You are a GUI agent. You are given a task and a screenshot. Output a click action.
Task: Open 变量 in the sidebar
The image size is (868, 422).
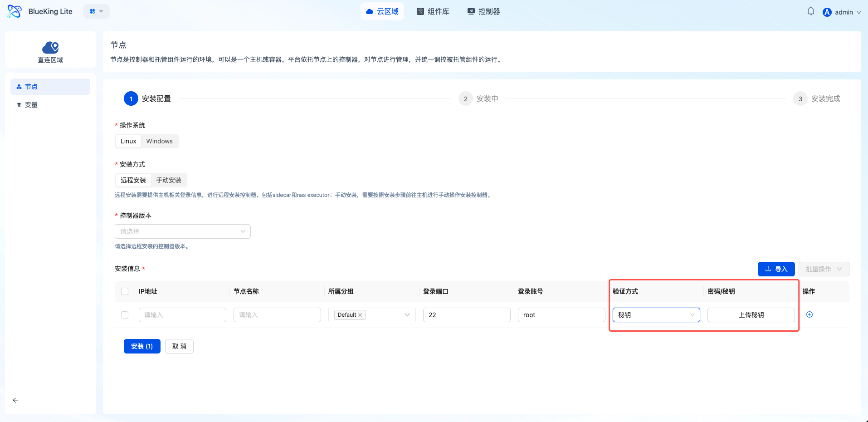click(50, 105)
